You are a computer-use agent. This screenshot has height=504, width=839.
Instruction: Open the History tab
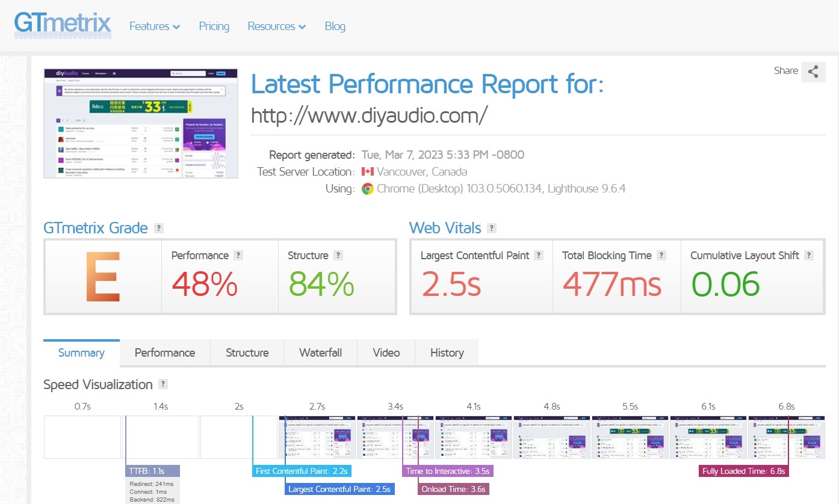447,353
